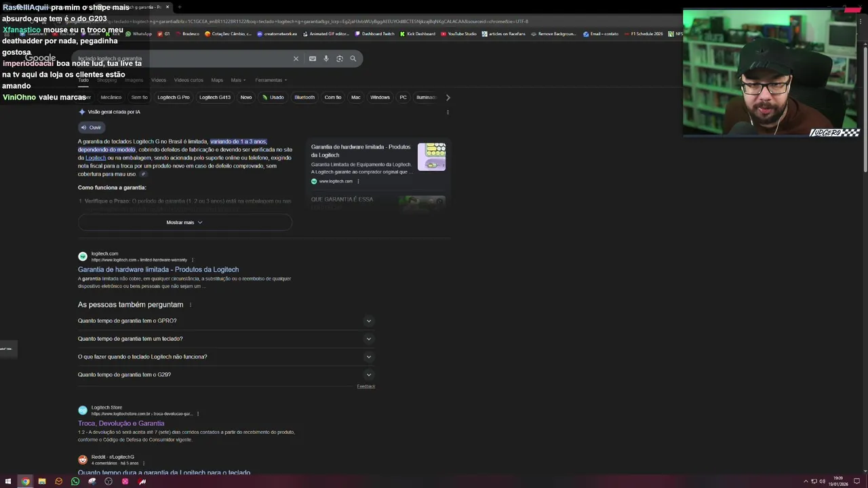Filter results with 'Mecânico' chip
Viewport: 868px width, 488px height.
click(x=111, y=97)
